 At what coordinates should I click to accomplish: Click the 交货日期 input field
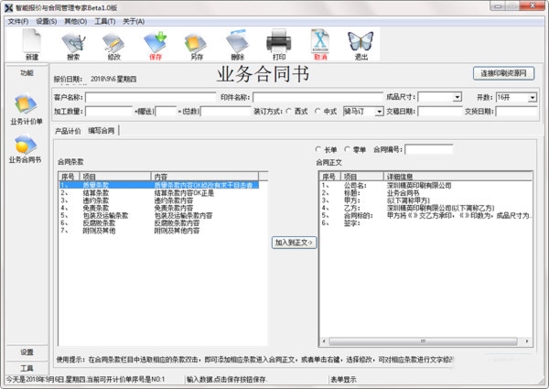tap(516, 111)
